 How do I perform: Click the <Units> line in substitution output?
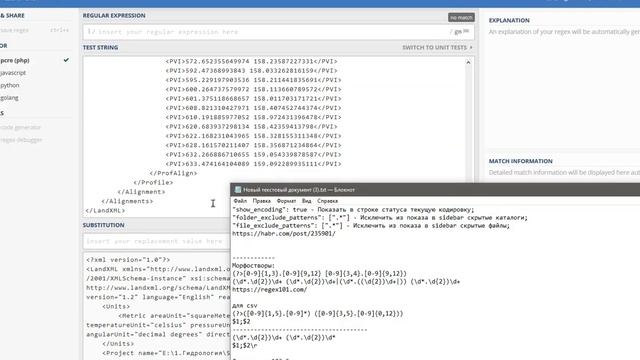tap(116, 307)
